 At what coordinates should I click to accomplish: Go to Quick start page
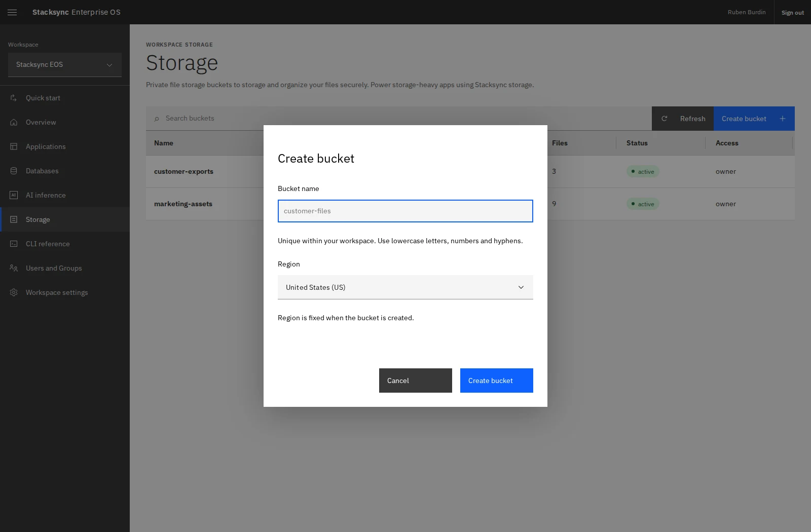[65, 98]
